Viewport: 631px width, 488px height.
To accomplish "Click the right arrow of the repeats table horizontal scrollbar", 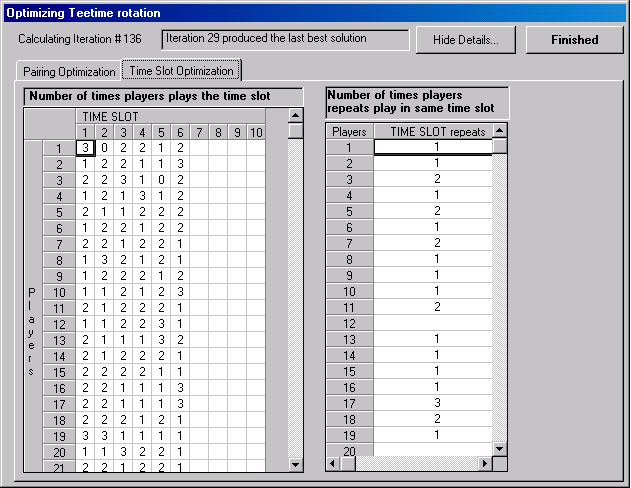I will (485, 463).
